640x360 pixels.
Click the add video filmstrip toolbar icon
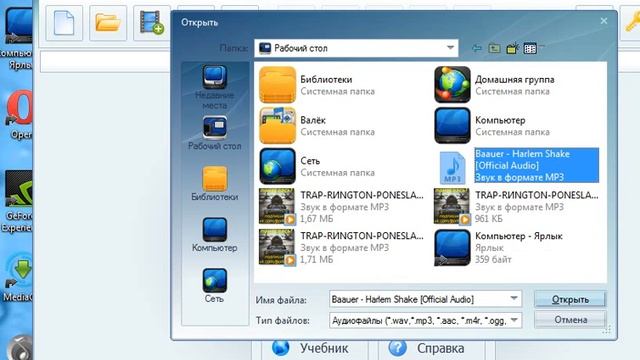pyautogui.click(x=151, y=23)
